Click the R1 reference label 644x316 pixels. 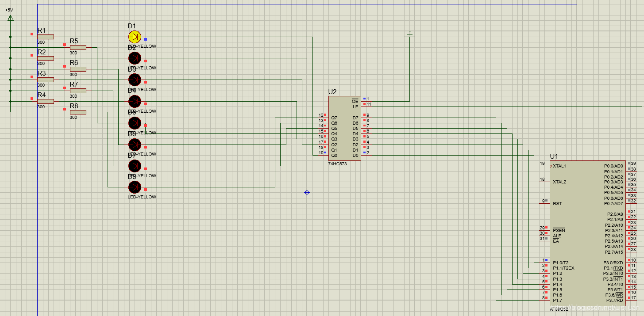pyautogui.click(x=42, y=30)
